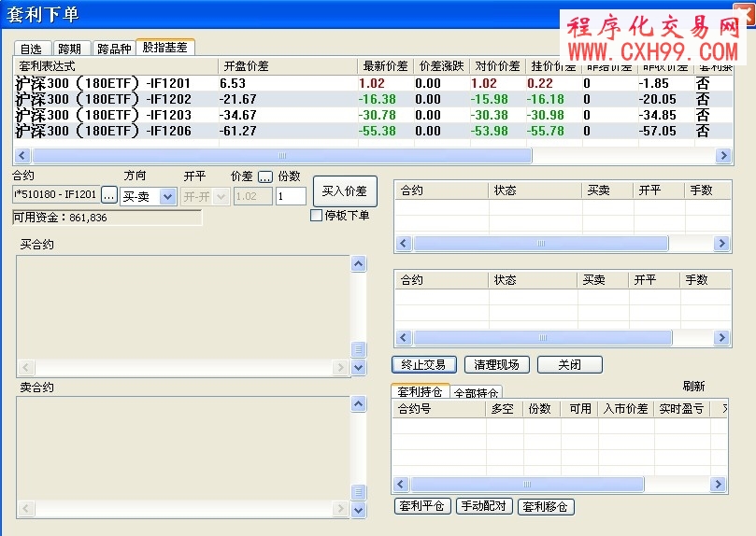Click the ellipsis button next to 价差 label
Image resolution: width=756 pixels, height=536 pixels.
pyautogui.click(x=265, y=176)
